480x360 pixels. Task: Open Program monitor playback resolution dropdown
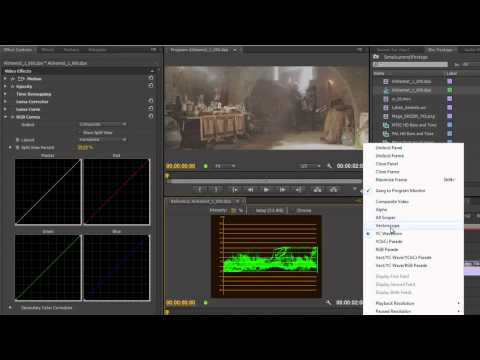[x=310, y=166]
